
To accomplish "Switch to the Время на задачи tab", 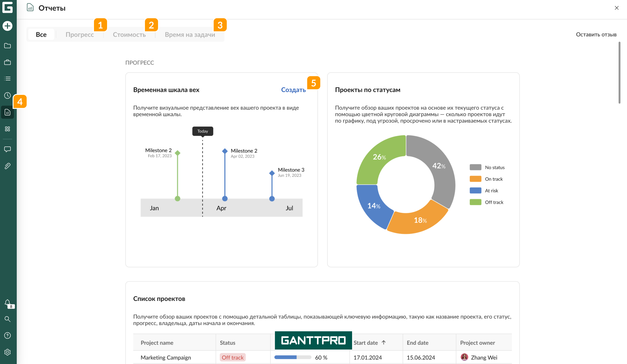I will coord(190,35).
